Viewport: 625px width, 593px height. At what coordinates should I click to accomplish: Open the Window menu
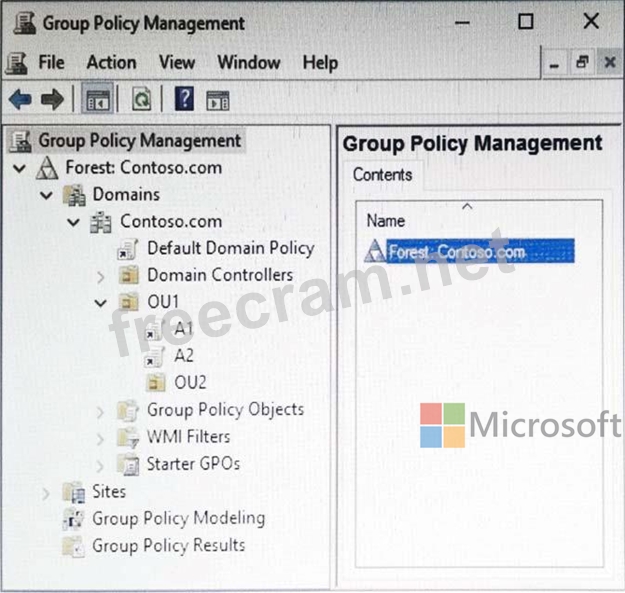point(249,63)
